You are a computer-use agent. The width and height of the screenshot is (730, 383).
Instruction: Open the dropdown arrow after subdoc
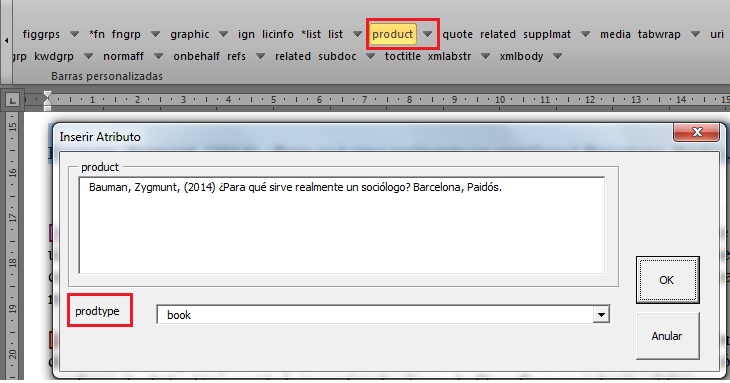(x=371, y=56)
